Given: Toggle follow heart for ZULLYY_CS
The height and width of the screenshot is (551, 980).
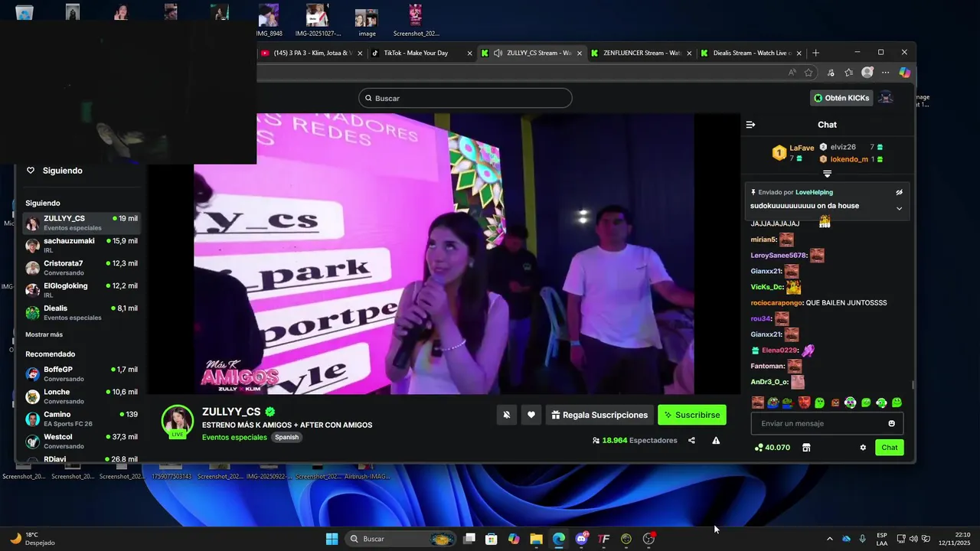Looking at the screenshot, I should tap(531, 415).
